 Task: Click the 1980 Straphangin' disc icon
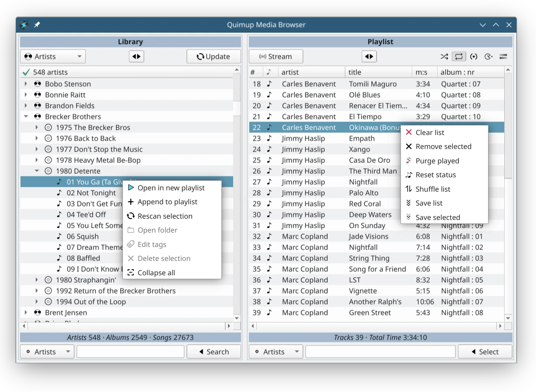(x=48, y=280)
